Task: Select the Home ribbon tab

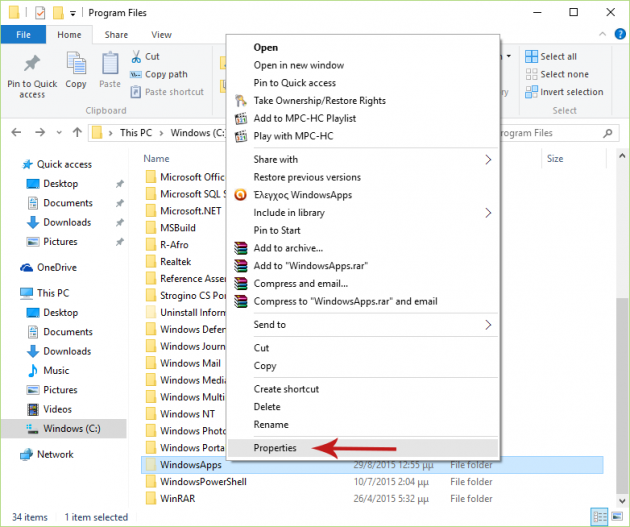Action: pyautogui.click(x=69, y=35)
